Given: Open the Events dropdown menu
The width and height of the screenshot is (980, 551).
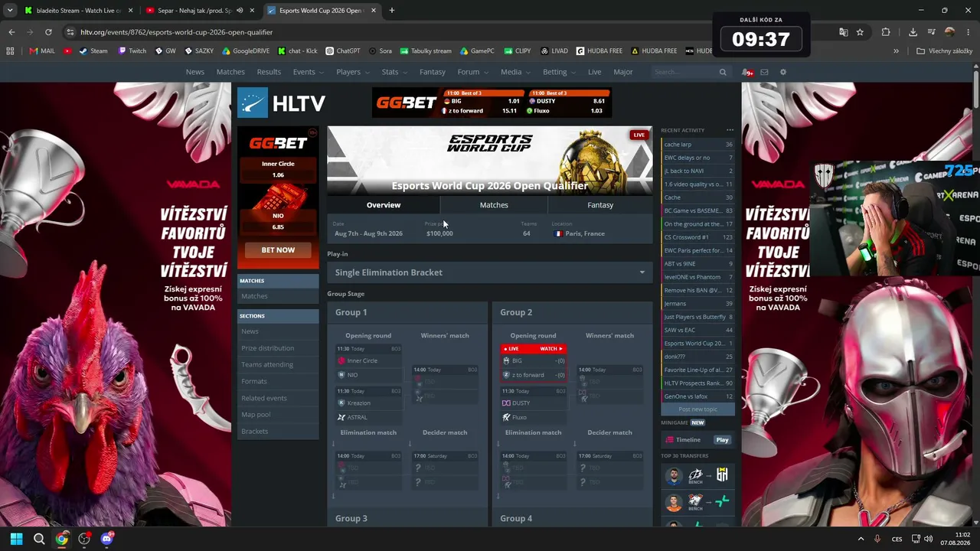Looking at the screenshot, I should coord(309,72).
